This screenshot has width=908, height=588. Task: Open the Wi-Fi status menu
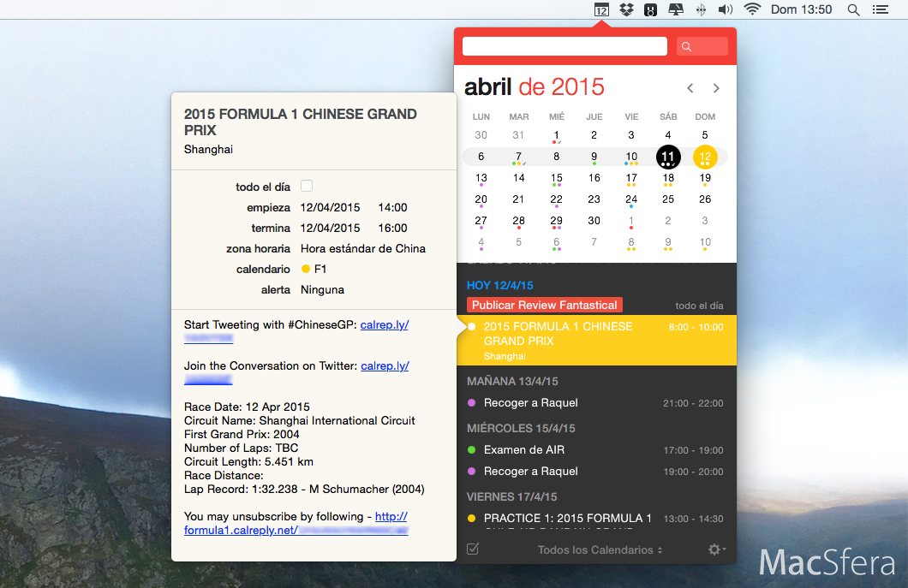click(751, 9)
